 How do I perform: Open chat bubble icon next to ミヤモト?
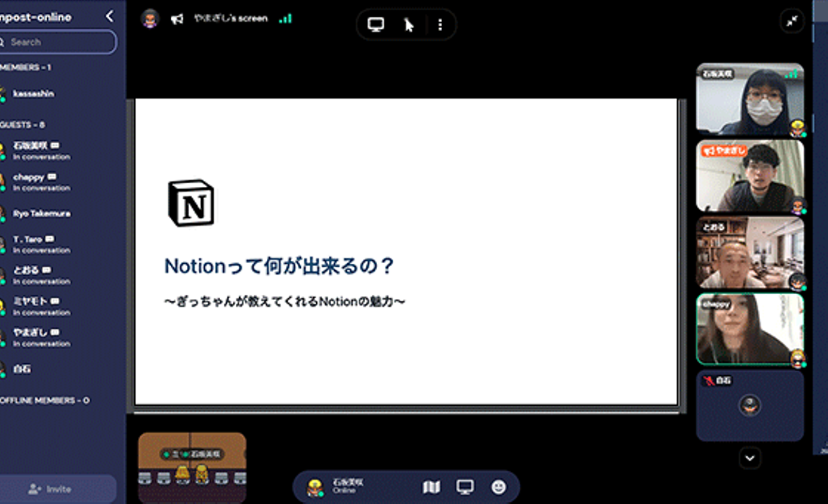click(x=55, y=301)
